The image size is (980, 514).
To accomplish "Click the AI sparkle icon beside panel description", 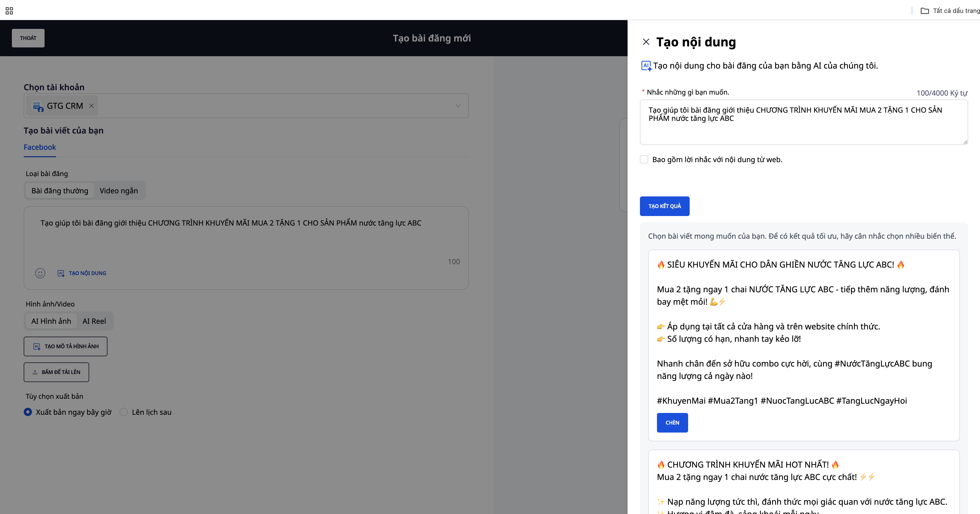I will (646, 66).
